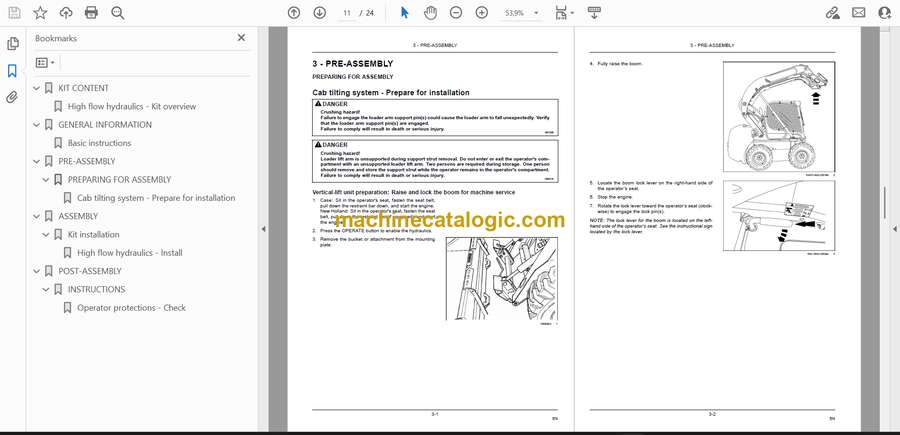Jump to Cab tilting system - Prepare for installation

pos(156,198)
